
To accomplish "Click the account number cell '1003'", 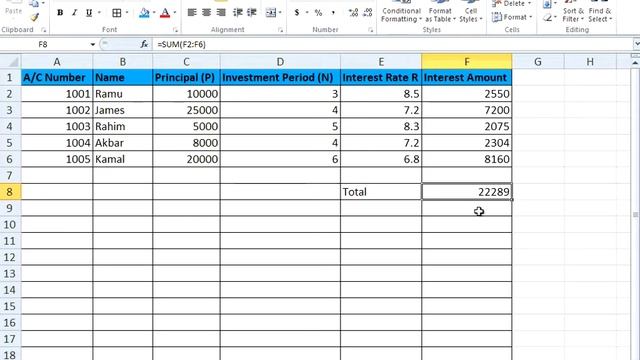I will [57, 127].
